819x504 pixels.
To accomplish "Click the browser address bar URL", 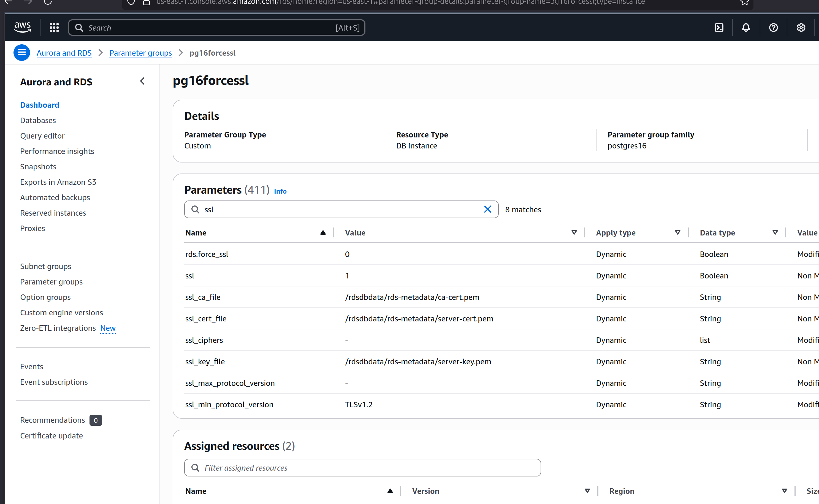I will pyautogui.click(x=400, y=2).
